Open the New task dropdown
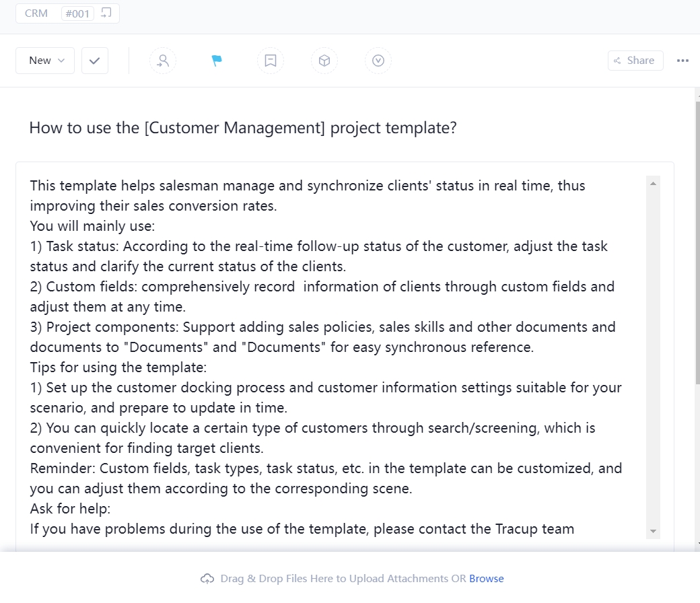 click(44, 60)
